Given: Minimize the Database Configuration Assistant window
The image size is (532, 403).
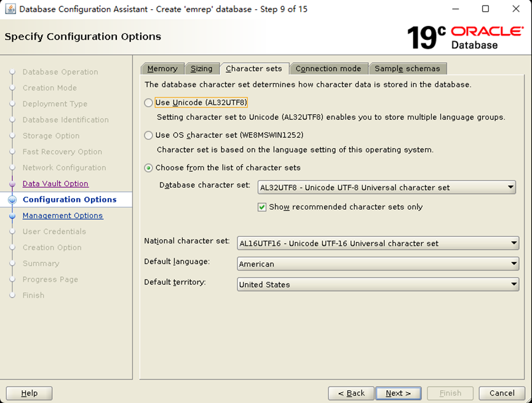Looking at the screenshot, I should click(x=456, y=9).
